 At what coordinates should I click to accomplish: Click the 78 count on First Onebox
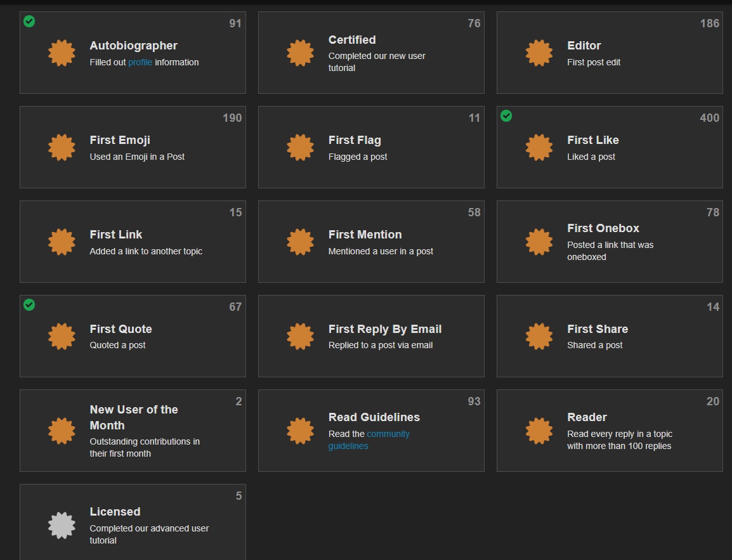pyautogui.click(x=713, y=212)
